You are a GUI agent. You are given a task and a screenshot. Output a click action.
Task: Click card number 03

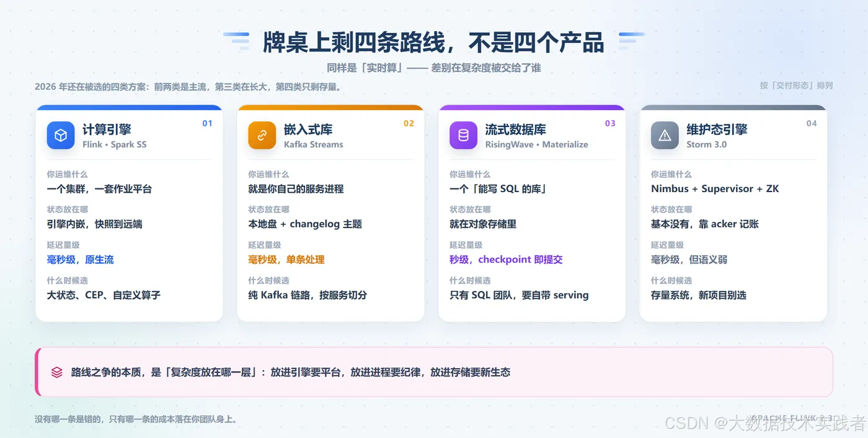(610, 123)
